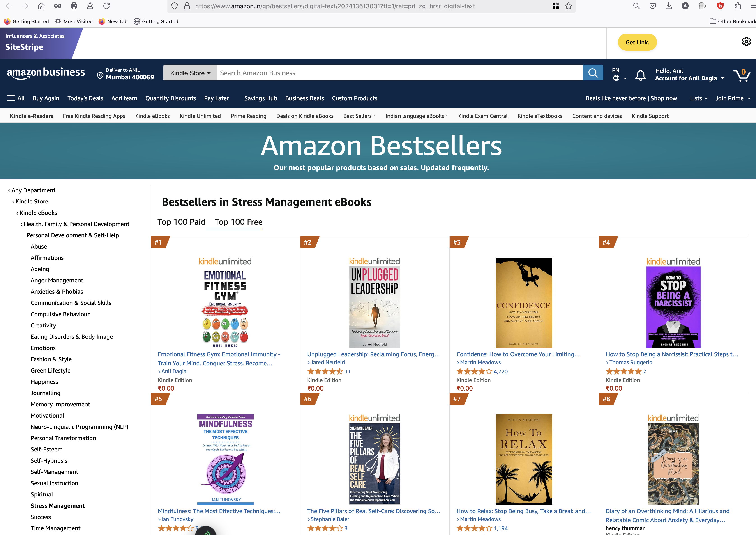The height and width of the screenshot is (535, 756).
Task: Click the search magnifier button
Action: coord(593,73)
